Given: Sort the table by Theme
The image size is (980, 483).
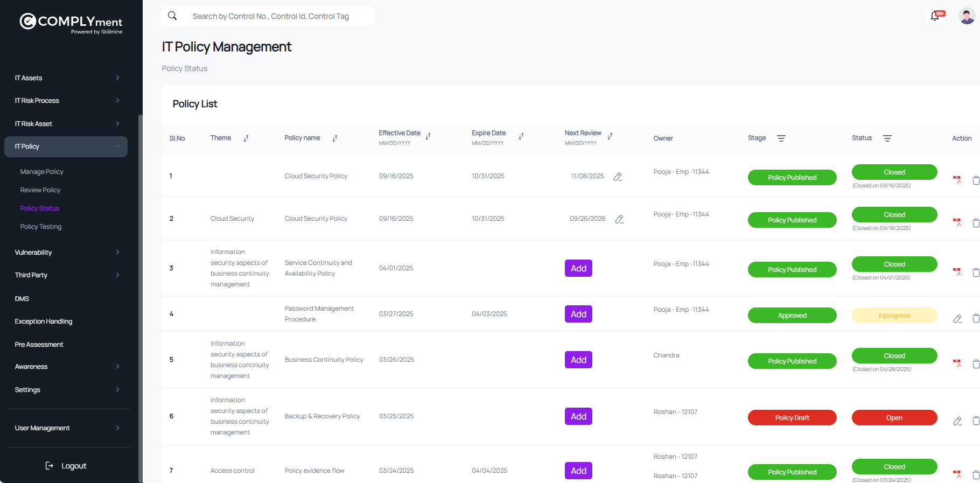Looking at the screenshot, I should tap(246, 138).
